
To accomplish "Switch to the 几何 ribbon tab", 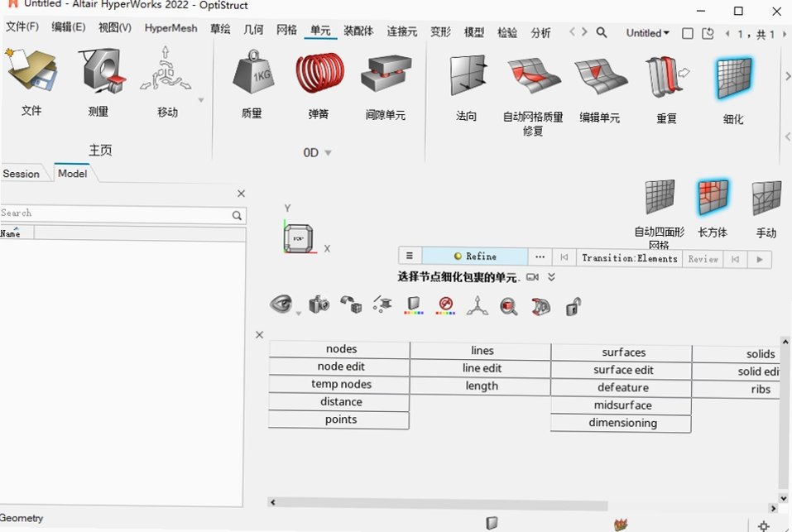I will click(253, 30).
